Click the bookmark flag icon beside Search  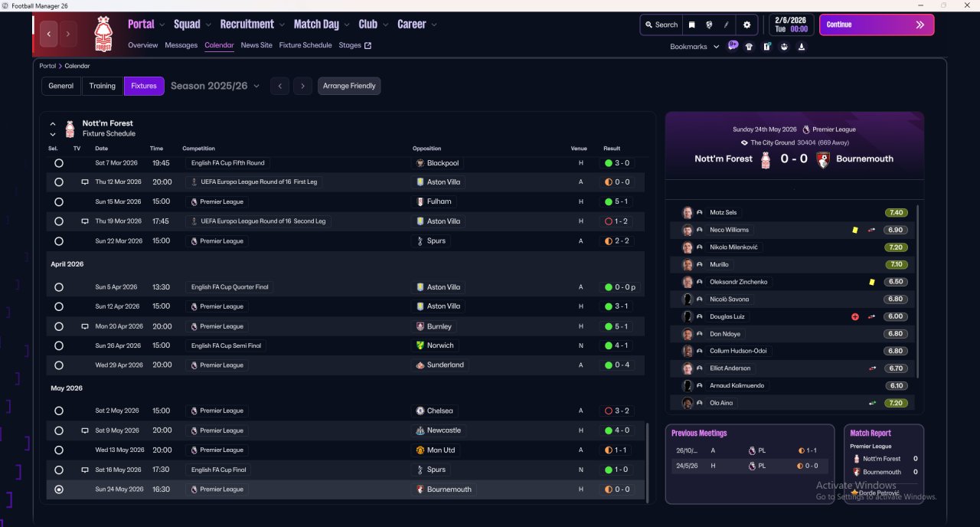click(x=691, y=25)
